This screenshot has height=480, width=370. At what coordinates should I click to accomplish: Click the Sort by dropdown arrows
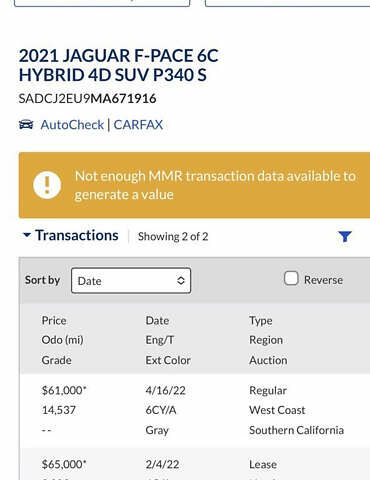coord(181,281)
